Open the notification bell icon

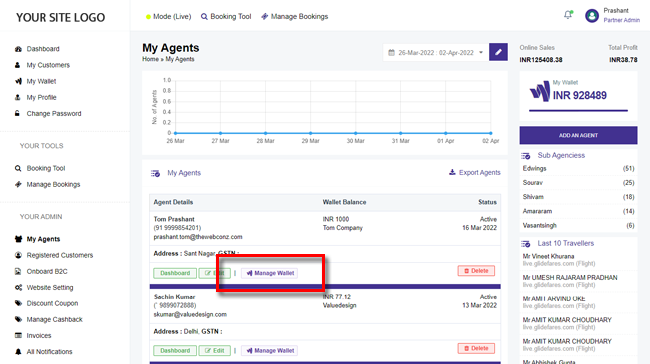click(568, 15)
